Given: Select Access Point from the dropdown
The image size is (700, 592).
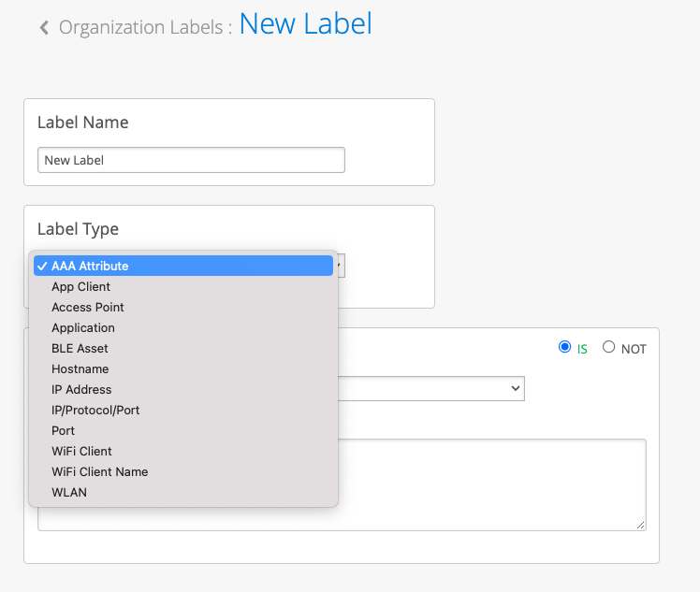Looking at the screenshot, I should (x=87, y=307).
